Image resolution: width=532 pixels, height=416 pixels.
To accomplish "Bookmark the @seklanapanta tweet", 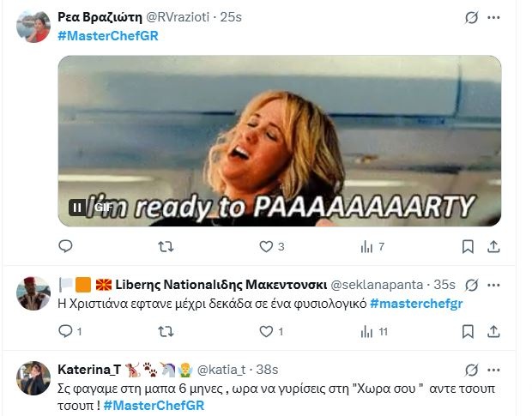I will click(x=468, y=331).
